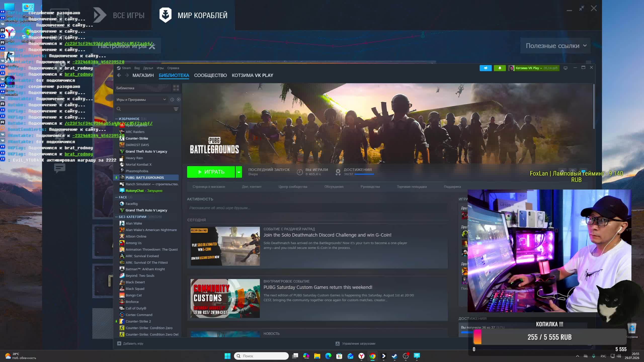Click the Bongo Cat game icon

click(122, 295)
